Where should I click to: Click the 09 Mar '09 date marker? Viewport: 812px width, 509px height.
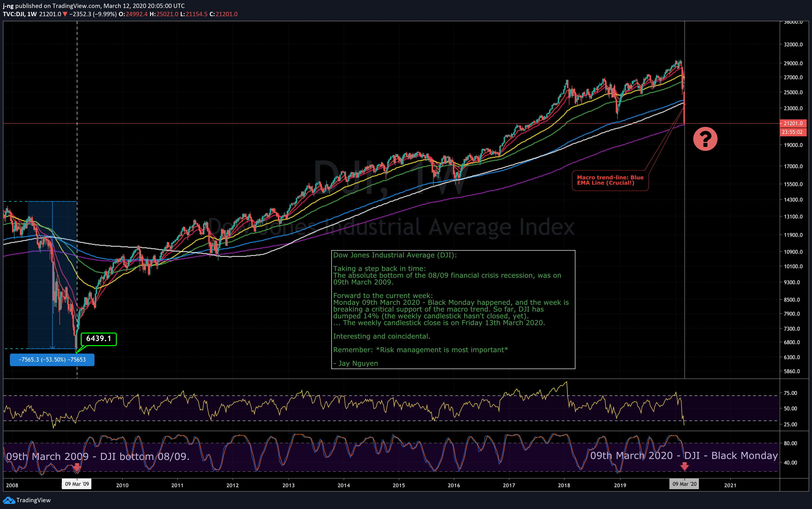(77, 484)
